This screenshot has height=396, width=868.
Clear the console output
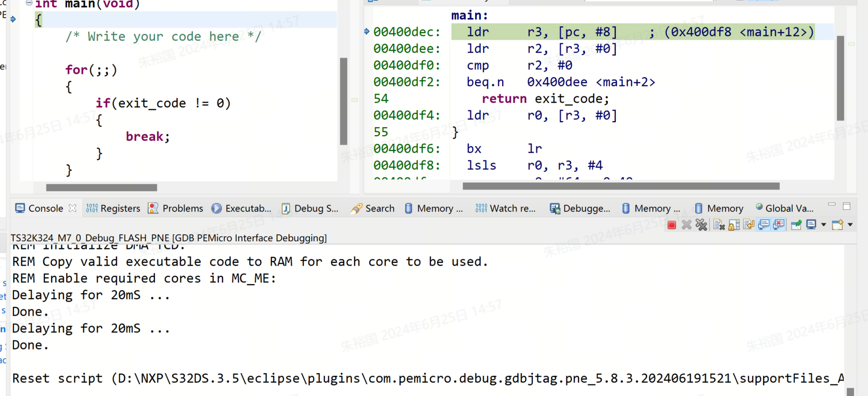pyautogui.click(x=719, y=225)
